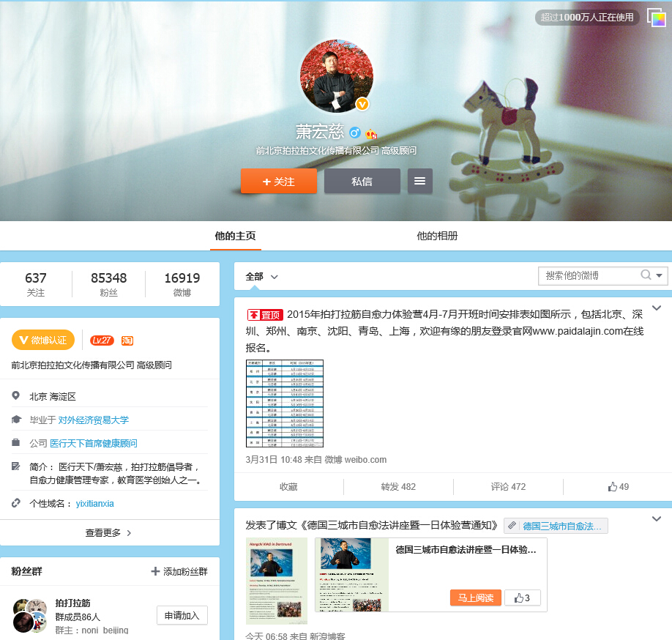The image size is (672, 640).
Task: Click the male gender icon beside 萧宏慈
Action: point(355,133)
